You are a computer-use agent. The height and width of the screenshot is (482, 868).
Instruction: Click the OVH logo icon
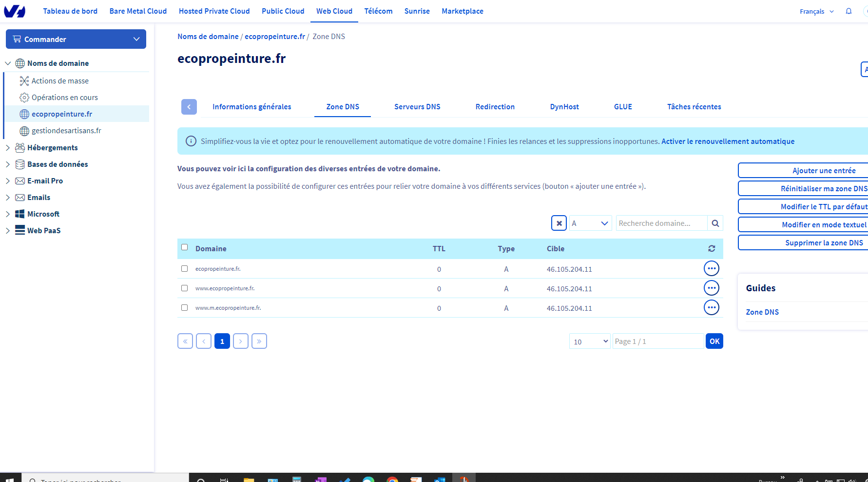pos(15,11)
